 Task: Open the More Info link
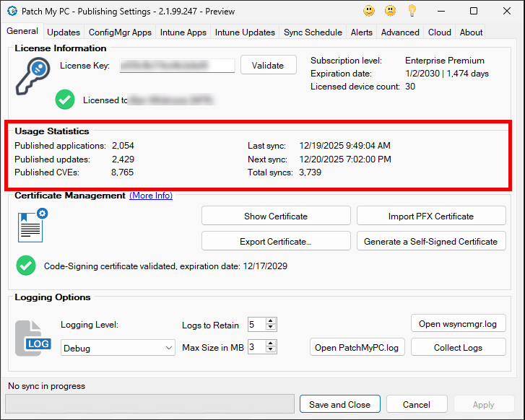click(151, 196)
